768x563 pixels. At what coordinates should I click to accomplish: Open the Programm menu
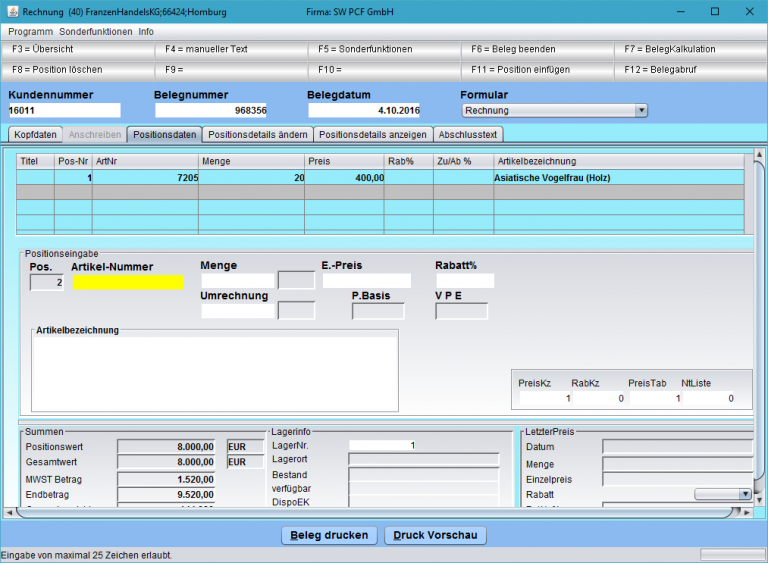[30, 32]
